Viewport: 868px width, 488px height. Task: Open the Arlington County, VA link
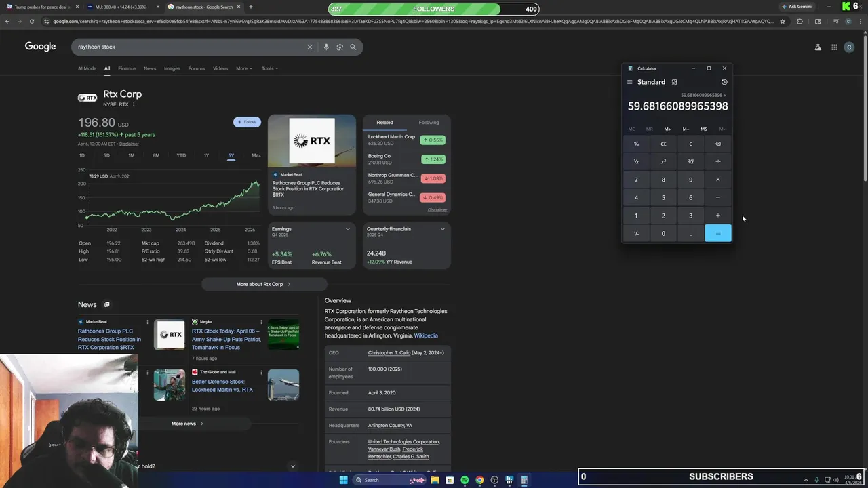(390, 426)
